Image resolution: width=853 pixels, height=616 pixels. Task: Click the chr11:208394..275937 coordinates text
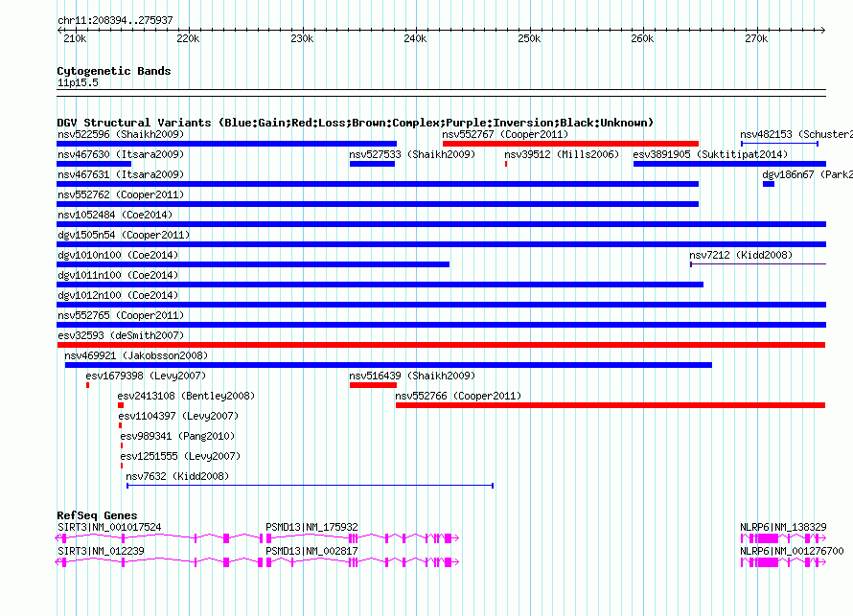[x=115, y=20]
